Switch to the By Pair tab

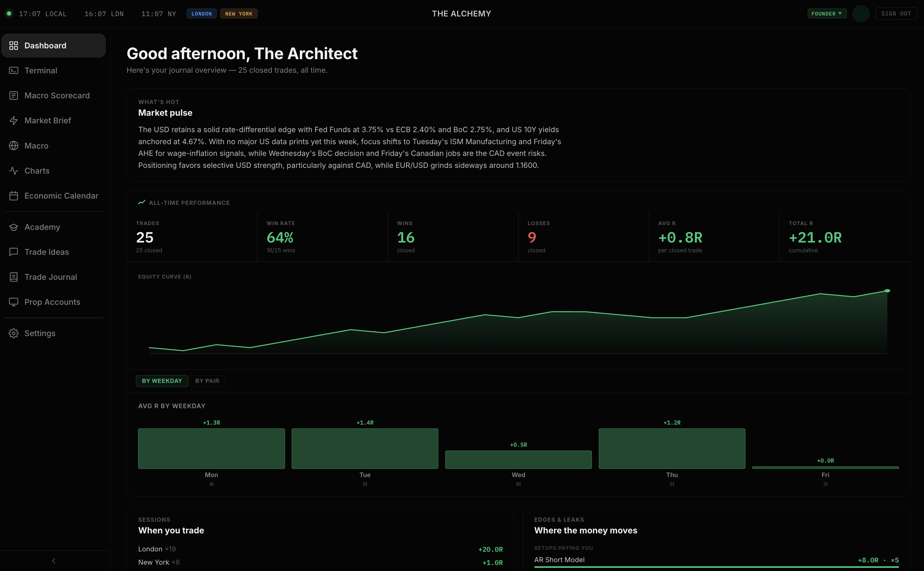[207, 381]
